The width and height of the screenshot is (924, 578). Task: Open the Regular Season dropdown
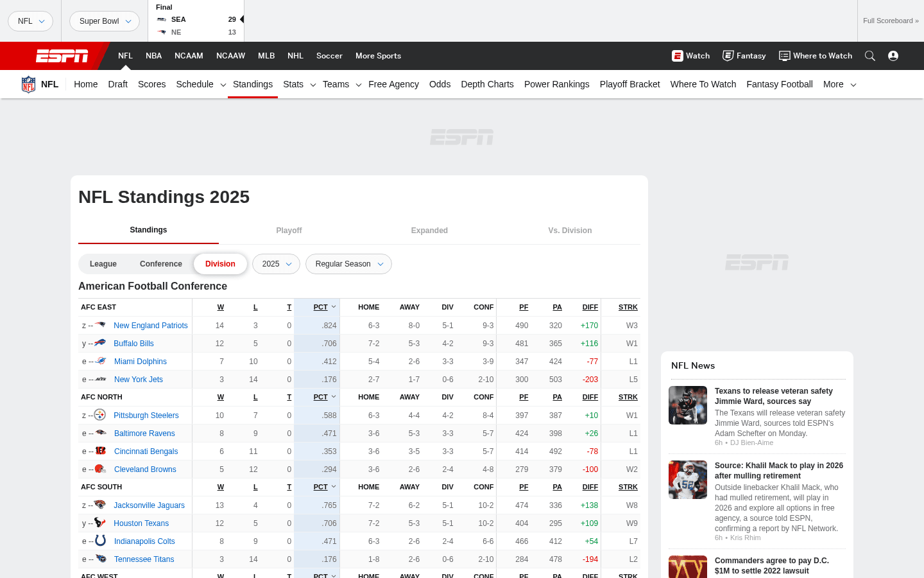click(x=348, y=263)
